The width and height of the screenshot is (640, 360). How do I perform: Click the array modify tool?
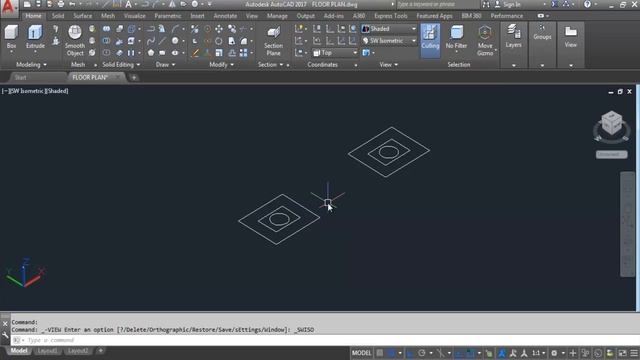pos(244,53)
